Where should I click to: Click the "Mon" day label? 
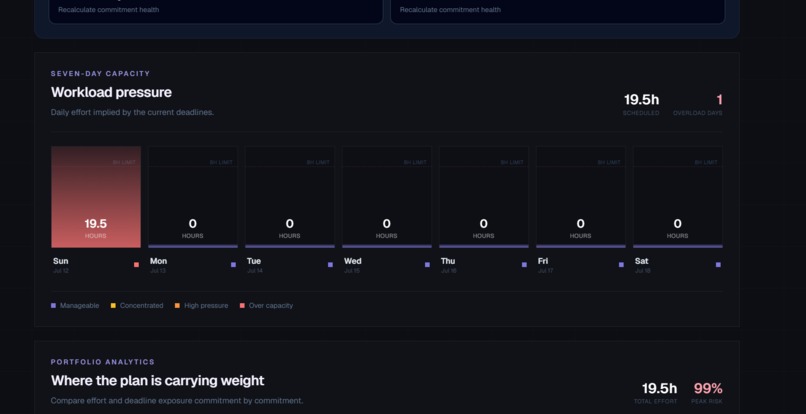(x=158, y=261)
